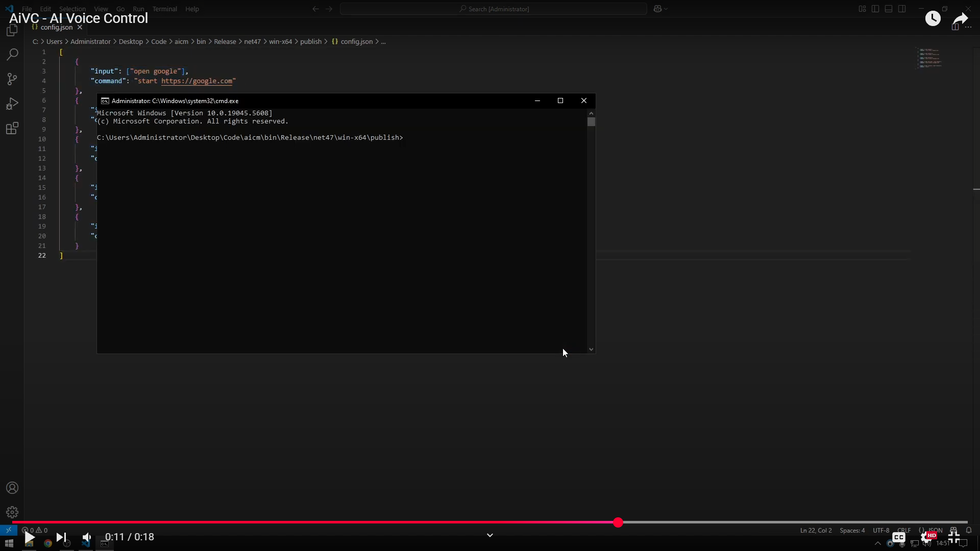This screenshot has height=551, width=980.
Task: Expand the chevron below the video timeline
Action: 489,535
